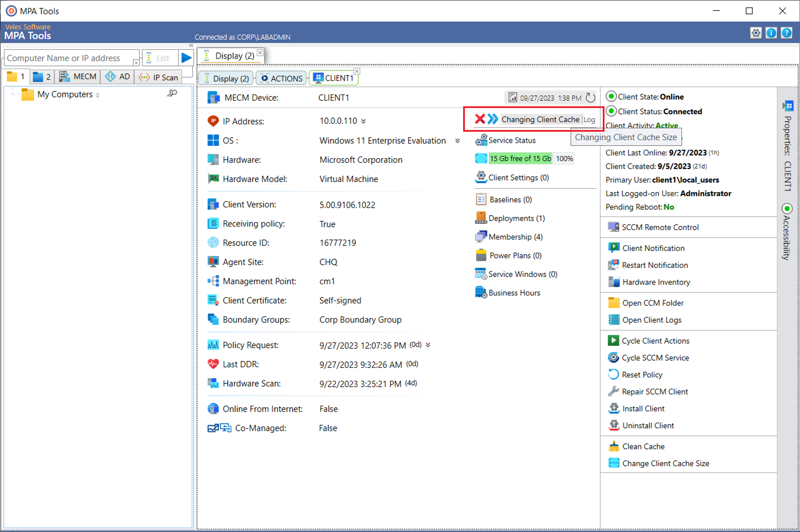The width and height of the screenshot is (800, 532).
Task: Open the settings gear in header
Action: point(755,33)
